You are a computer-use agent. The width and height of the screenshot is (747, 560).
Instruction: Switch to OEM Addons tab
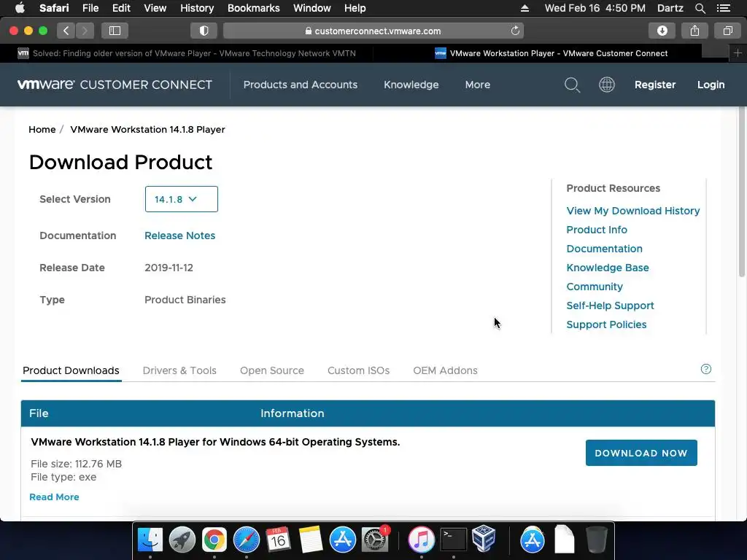445,370
